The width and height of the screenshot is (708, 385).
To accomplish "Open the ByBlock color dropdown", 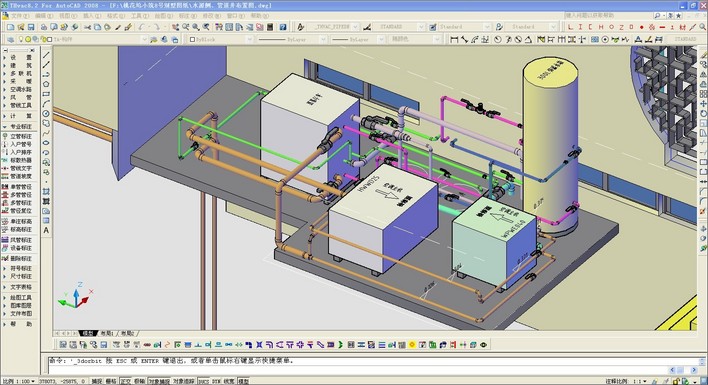I will [x=221, y=40].
